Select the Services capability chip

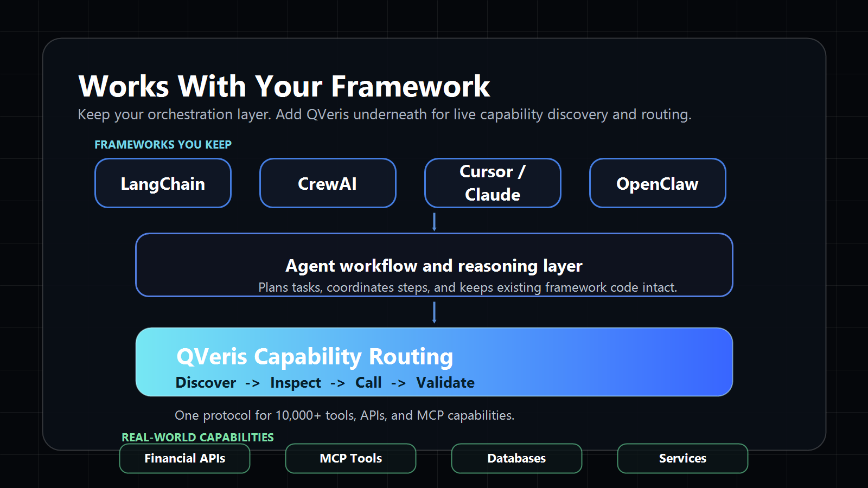682,458
